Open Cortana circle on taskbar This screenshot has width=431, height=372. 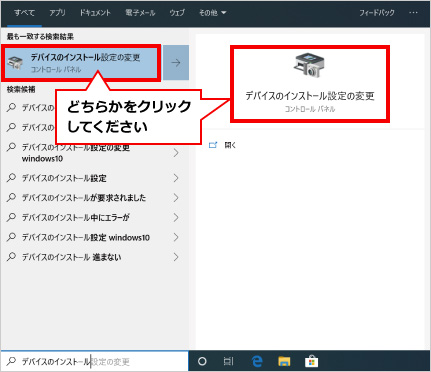[202, 361]
